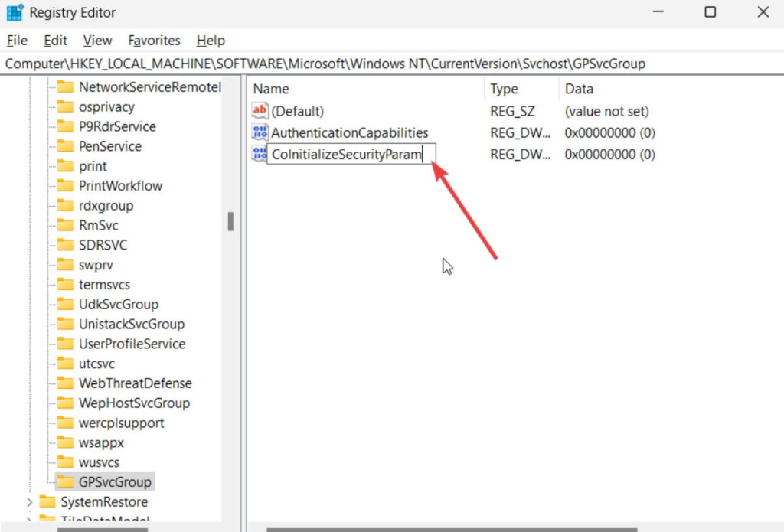Screen dimensions: 784x532
Task: Open the Help menu
Action: 211,41
